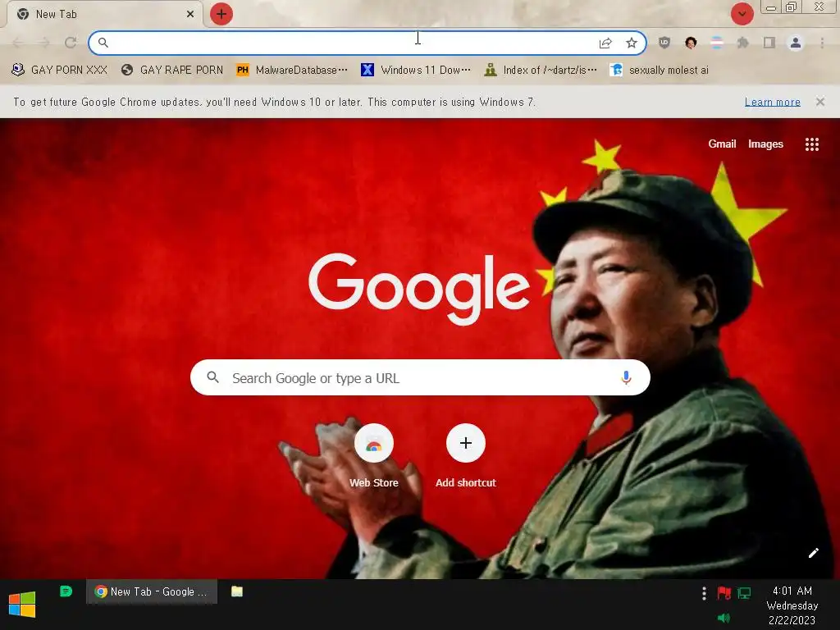Open the MalwareDatabase bookmark

[292, 71]
